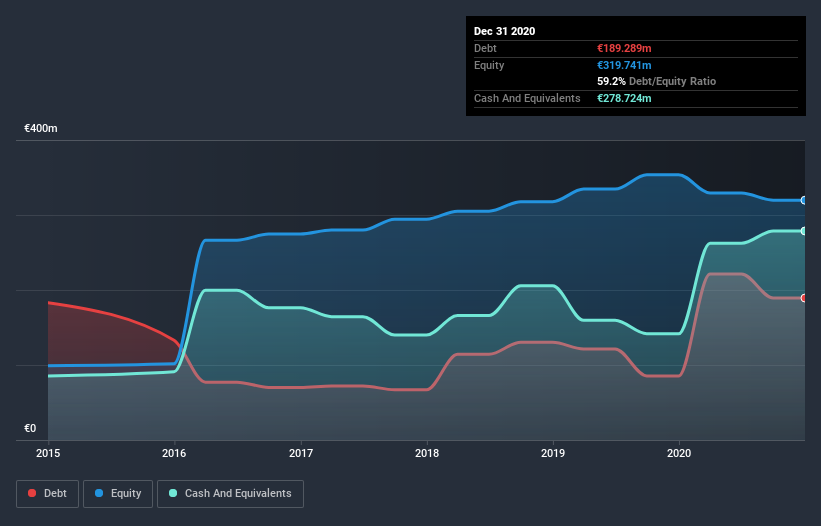Click the Equity row label in tooltip
The image size is (821, 526).
pyautogui.click(x=489, y=65)
